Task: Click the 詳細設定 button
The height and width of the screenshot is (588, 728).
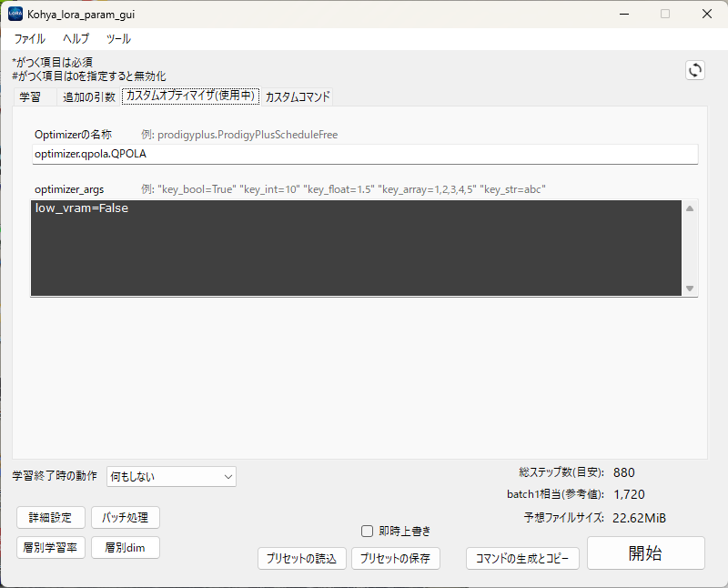Action: (51, 517)
